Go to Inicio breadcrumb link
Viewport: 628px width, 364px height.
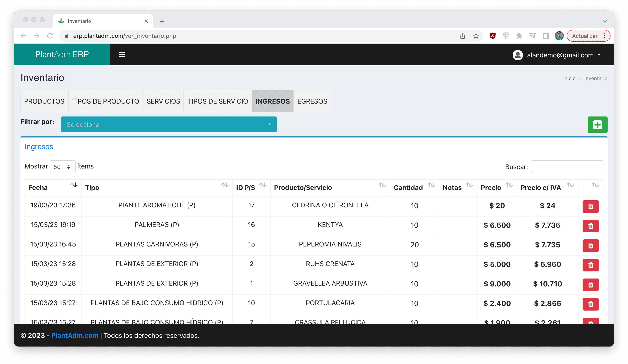pos(569,78)
